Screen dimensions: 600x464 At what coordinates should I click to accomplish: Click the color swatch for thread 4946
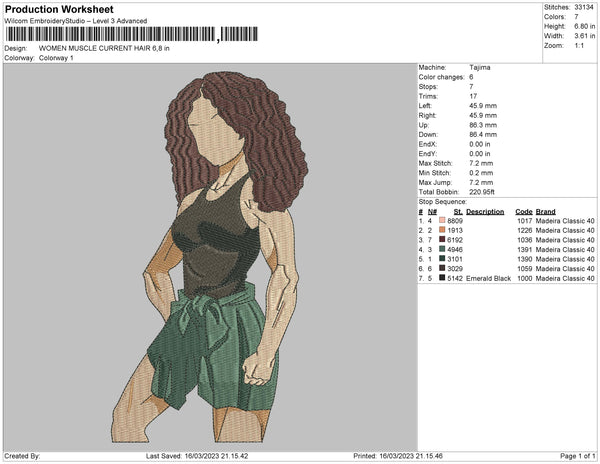[x=442, y=249]
